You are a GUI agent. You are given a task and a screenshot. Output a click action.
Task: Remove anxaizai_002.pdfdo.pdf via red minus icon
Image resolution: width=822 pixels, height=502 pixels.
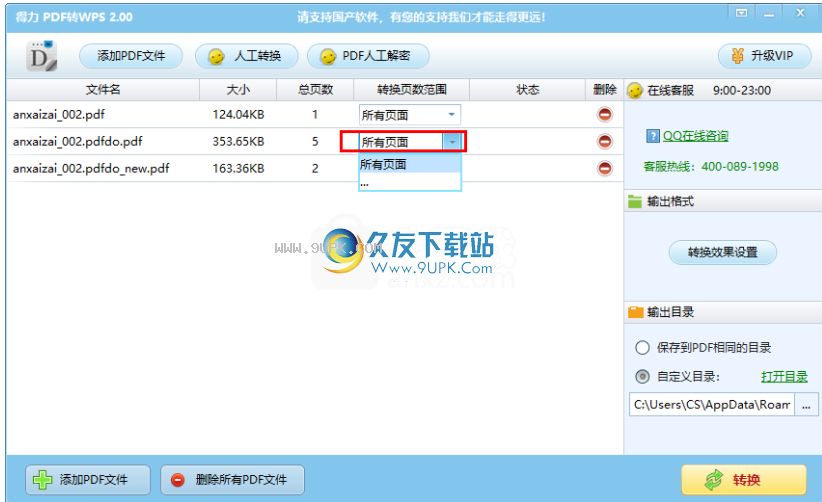604,141
